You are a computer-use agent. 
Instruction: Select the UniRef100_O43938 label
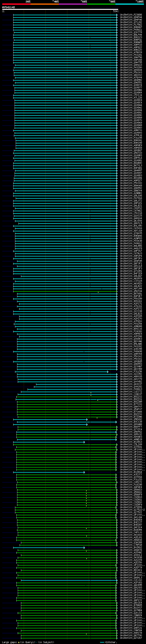(131, 557)
